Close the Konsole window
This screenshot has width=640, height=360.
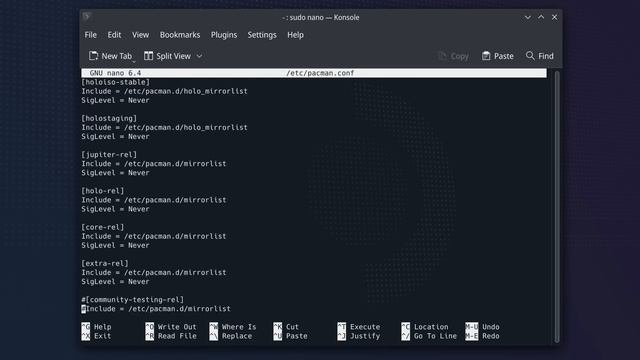pos(554,17)
